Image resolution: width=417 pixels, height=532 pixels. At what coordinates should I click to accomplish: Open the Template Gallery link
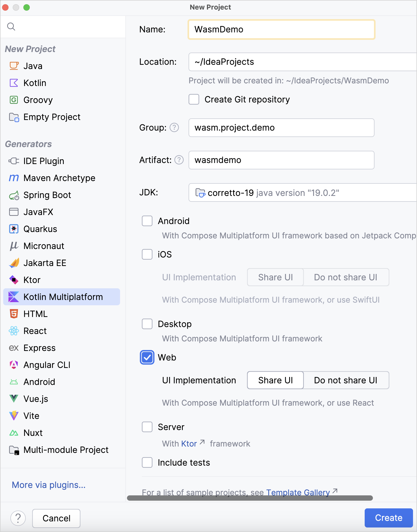[x=298, y=492]
